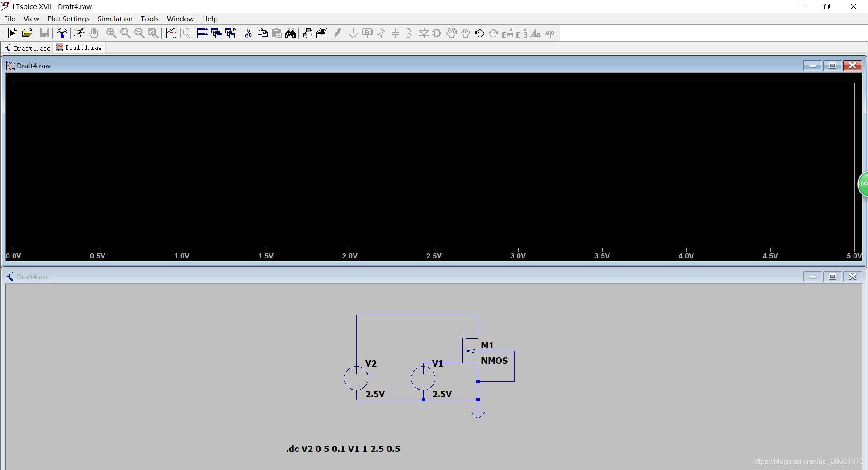
Task: Click the Print icon
Action: point(308,33)
